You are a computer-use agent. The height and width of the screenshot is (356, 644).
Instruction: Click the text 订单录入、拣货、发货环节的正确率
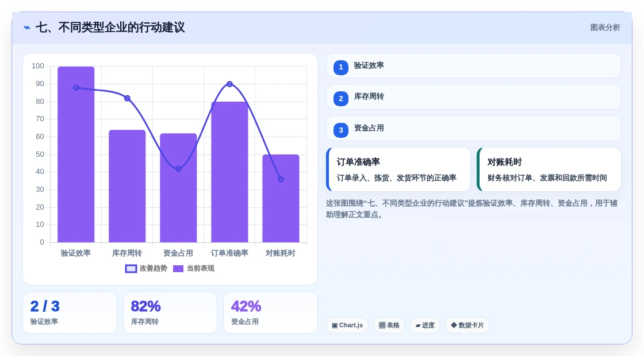tap(397, 178)
